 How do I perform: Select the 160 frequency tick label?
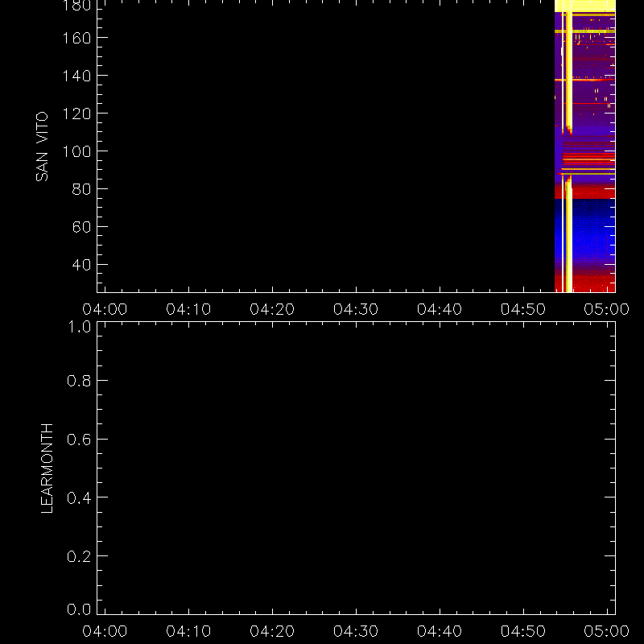[x=76, y=38]
